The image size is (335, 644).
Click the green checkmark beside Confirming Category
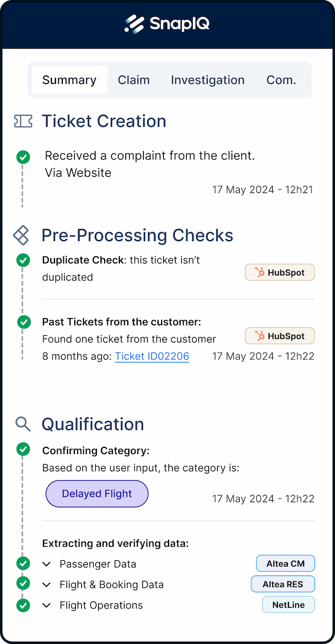(23, 449)
